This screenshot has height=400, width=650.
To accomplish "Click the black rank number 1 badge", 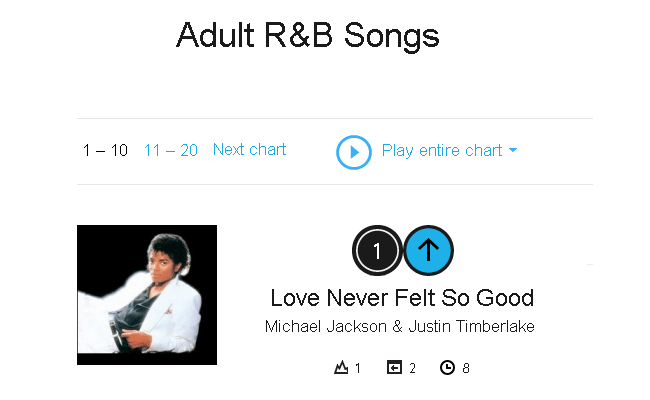I will coord(377,250).
